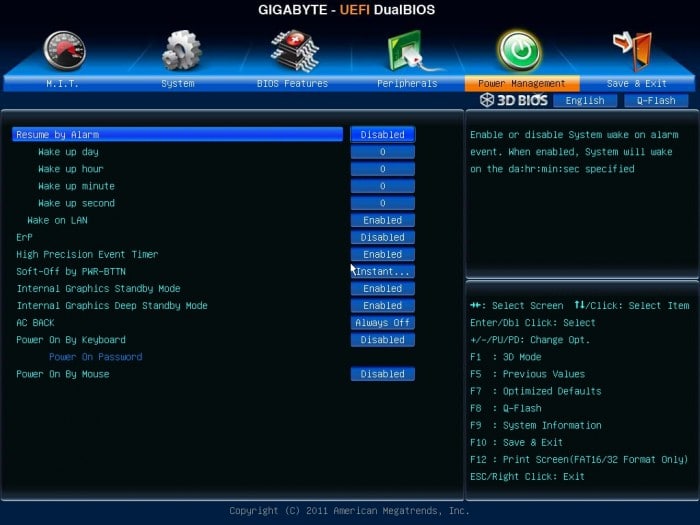This screenshot has height=525, width=700.
Task: Select the Wake up hour label
Action: click(71, 169)
